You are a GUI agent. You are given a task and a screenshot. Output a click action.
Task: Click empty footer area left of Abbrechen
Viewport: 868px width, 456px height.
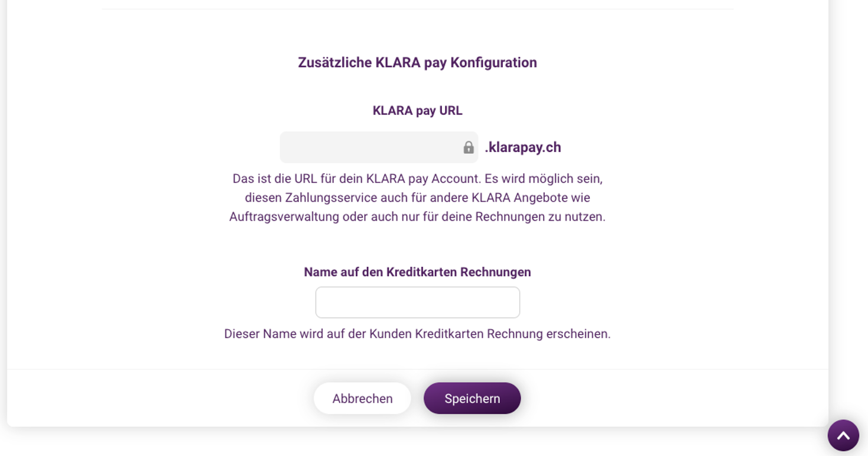[160, 398]
